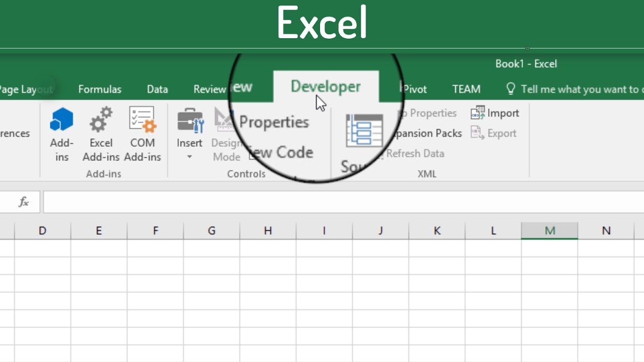Select column J header
The height and width of the screenshot is (362, 644).
[380, 231]
